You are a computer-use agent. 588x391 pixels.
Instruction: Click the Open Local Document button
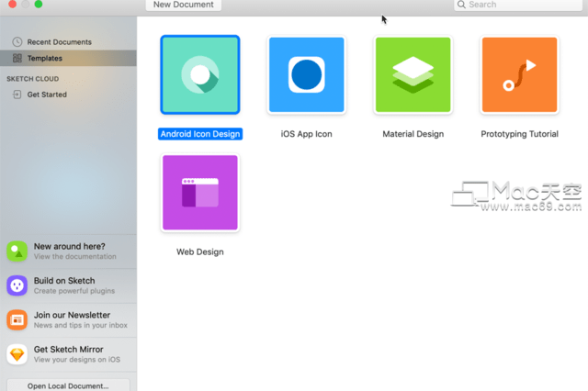pos(68,385)
